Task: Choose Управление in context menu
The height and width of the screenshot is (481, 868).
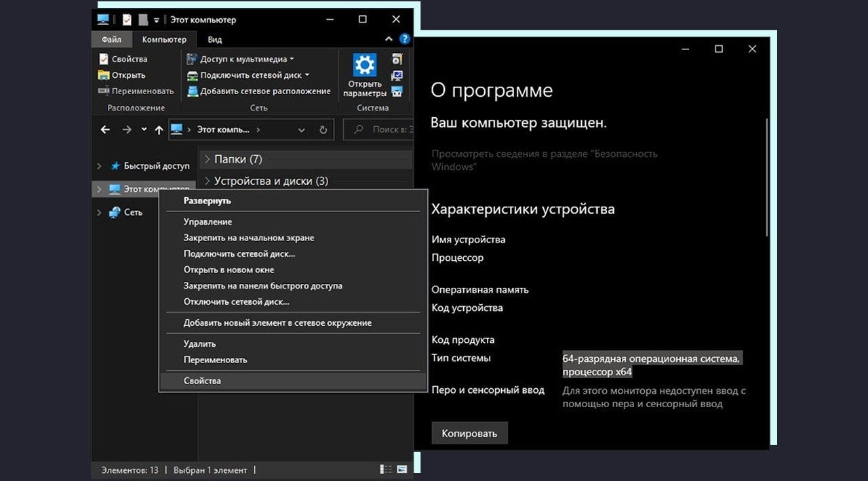Action: pos(292,222)
